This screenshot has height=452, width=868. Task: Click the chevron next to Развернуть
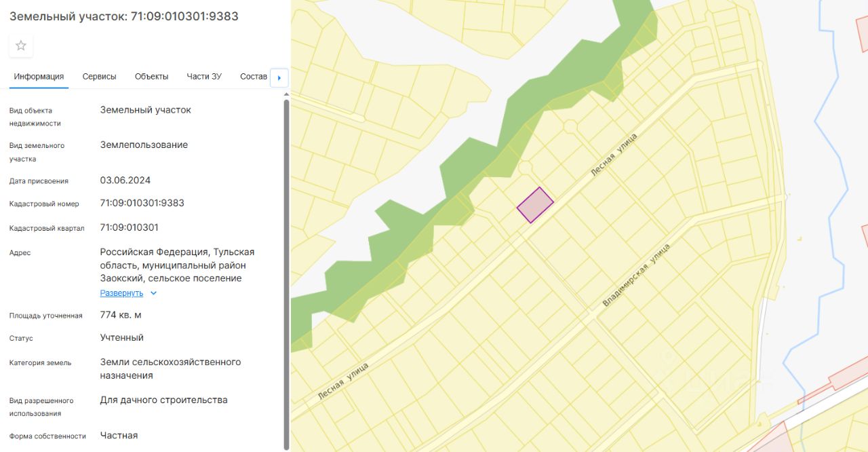(x=153, y=293)
